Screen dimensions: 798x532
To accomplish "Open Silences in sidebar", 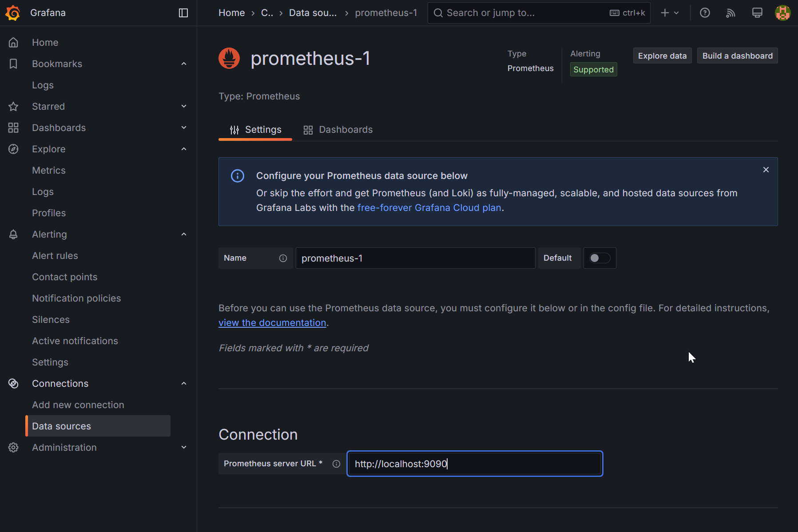I will click(x=51, y=320).
